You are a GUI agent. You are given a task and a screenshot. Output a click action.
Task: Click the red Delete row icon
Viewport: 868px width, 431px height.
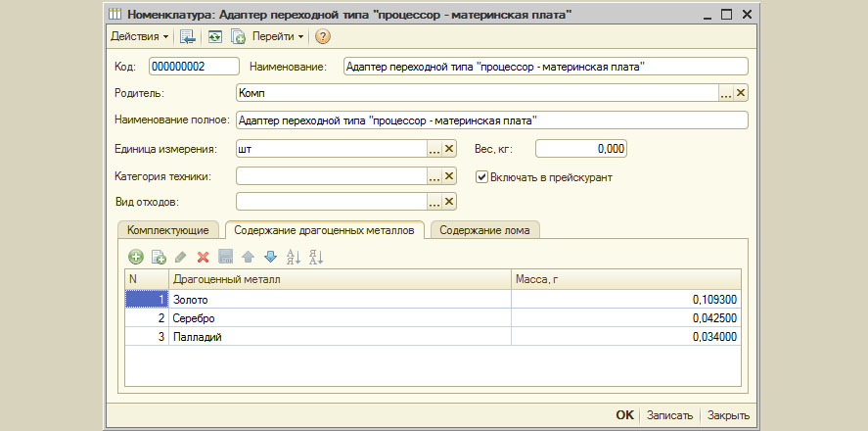(x=203, y=257)
